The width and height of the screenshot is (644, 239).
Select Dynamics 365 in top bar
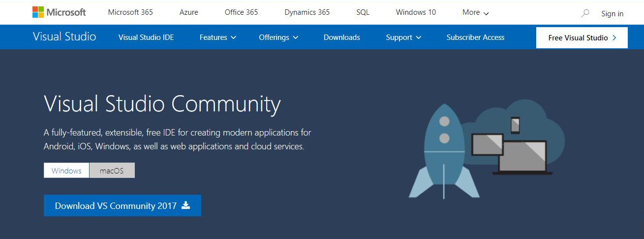(307, 12)
